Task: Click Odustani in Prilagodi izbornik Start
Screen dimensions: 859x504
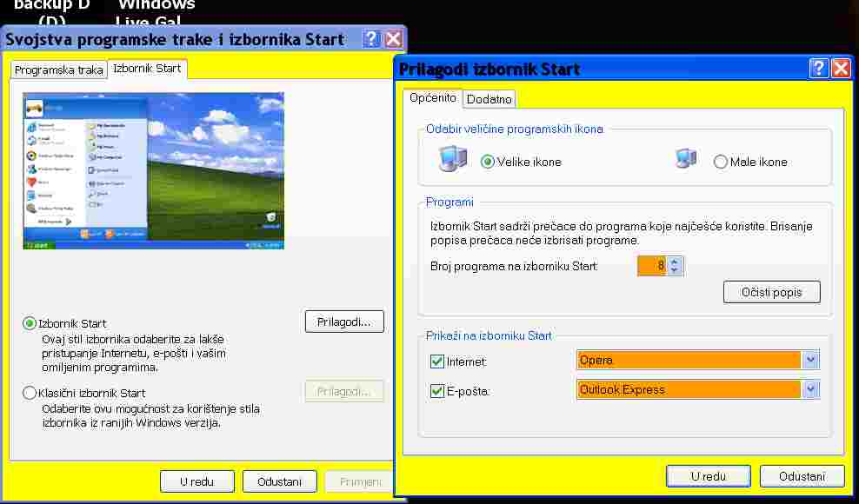Action: click(x=802, y=476)
